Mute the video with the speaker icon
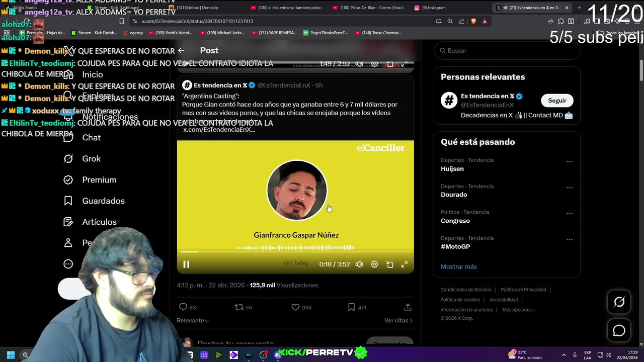This screenshot has width=644, height=362. click(359, 264)
